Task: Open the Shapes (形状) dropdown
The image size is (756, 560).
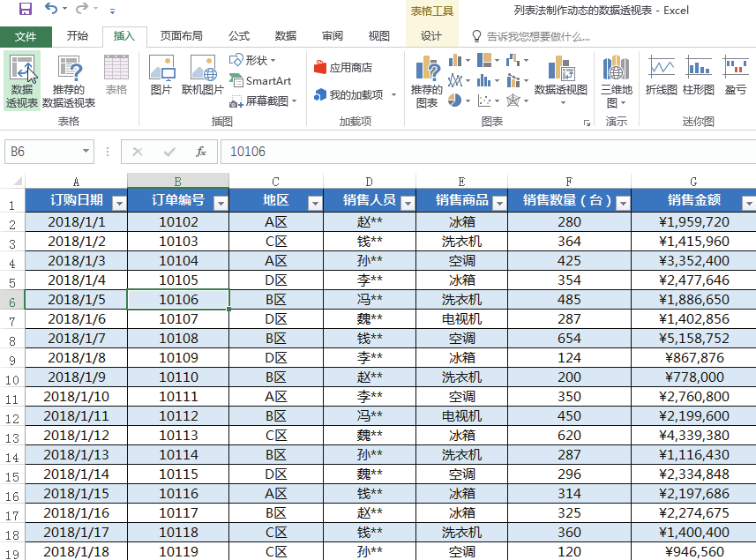Action: pyautogui.click(x=252, y=60)
